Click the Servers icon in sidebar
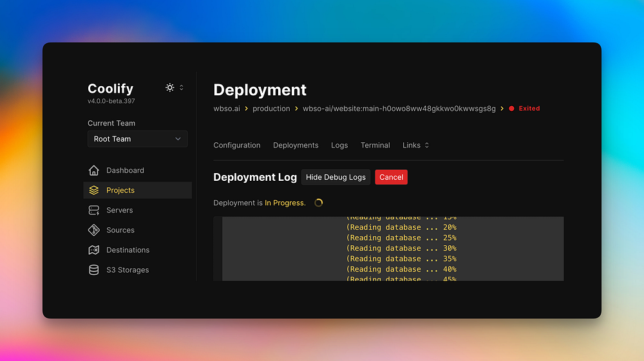644x361 pixels. 94,210
